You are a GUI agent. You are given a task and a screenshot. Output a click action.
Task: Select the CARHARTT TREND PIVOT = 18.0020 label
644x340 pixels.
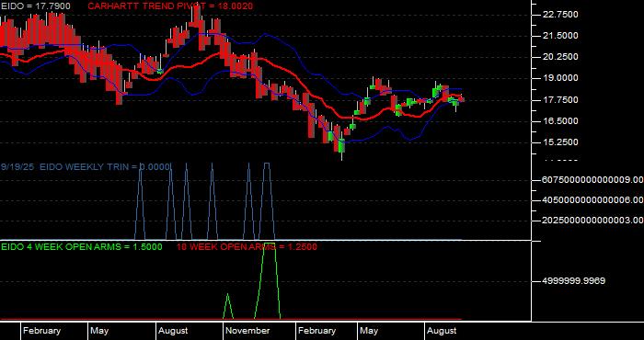click(170, 6)
